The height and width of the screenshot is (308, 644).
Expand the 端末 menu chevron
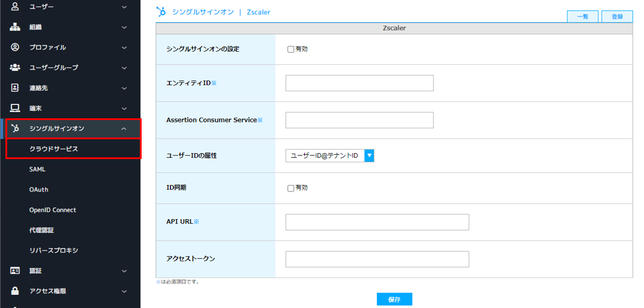click(124, 109)
